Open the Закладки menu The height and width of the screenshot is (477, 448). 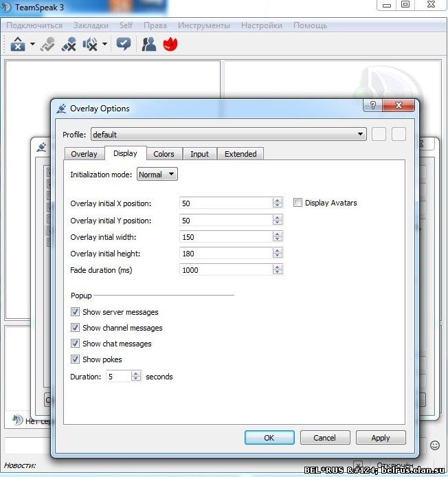click(91, 25)
